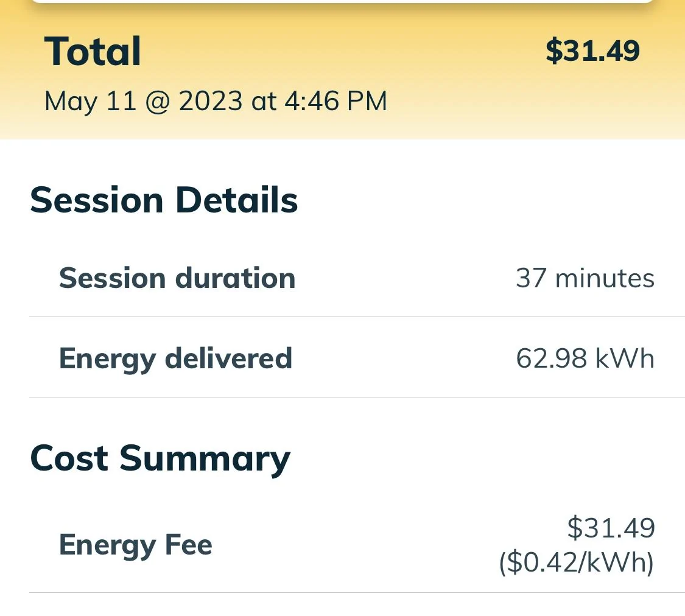Click the divider below Energy Fee row

point(357,593)
